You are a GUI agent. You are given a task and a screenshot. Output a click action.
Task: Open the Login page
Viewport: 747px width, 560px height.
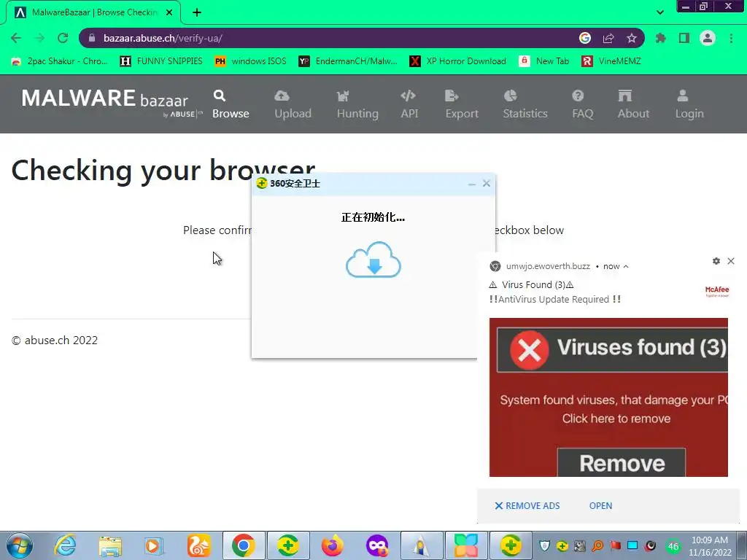click(x=689, y=104)
